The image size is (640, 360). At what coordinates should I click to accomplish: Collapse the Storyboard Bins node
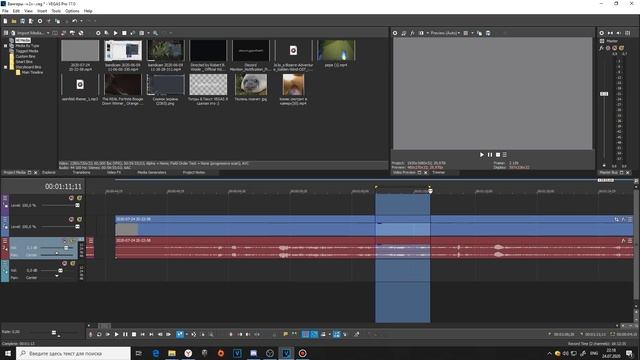pyautogui.click(x=6, y=67)
